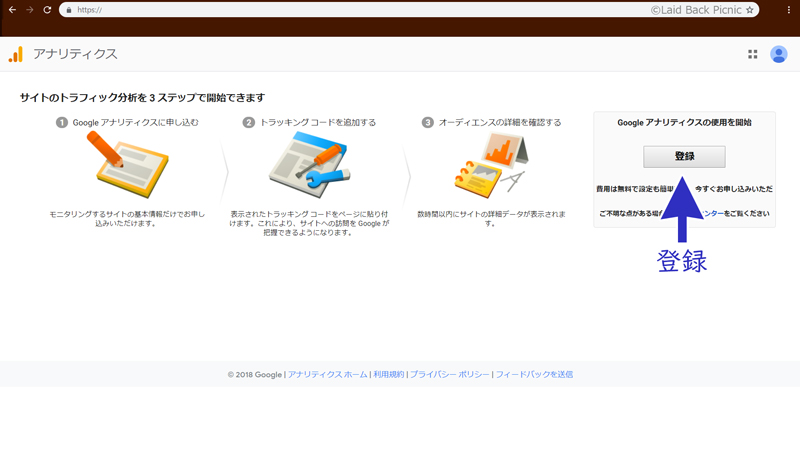
Task: Click the 登録 sign-up button
Action: pyautogui.click(x=684, y=157)
